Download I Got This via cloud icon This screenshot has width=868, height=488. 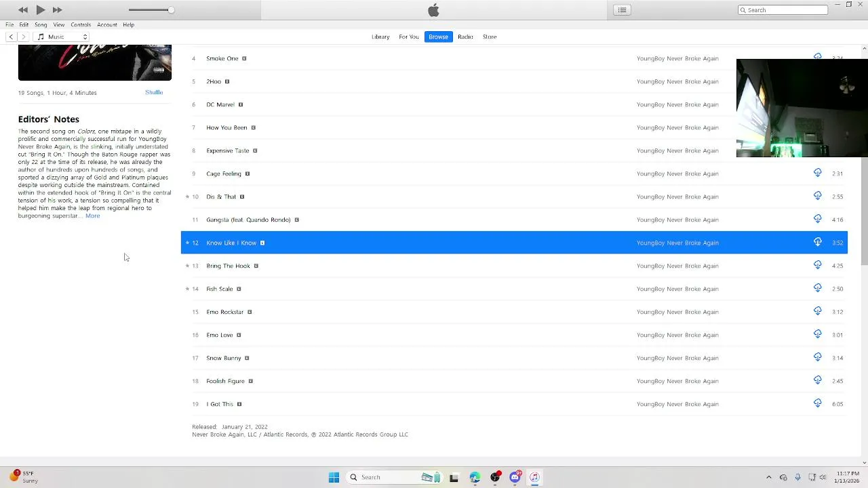tap(817, 403)
